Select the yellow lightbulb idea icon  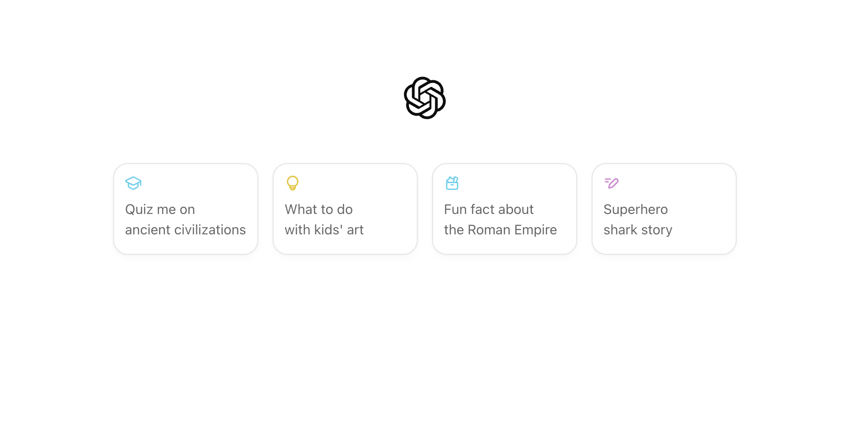pyautogui.click(x=292, y=183)
